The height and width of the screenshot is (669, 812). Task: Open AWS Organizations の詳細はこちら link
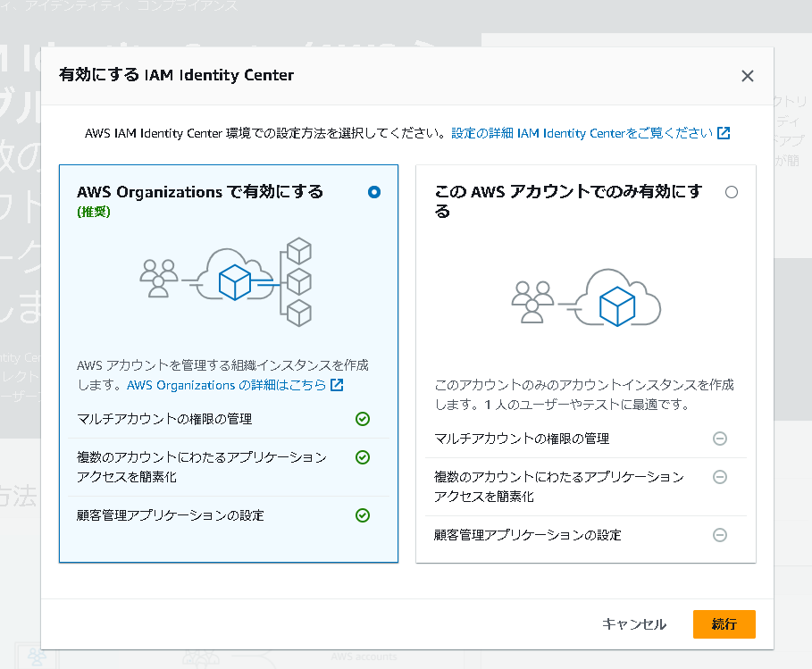(x=226, y=385)
